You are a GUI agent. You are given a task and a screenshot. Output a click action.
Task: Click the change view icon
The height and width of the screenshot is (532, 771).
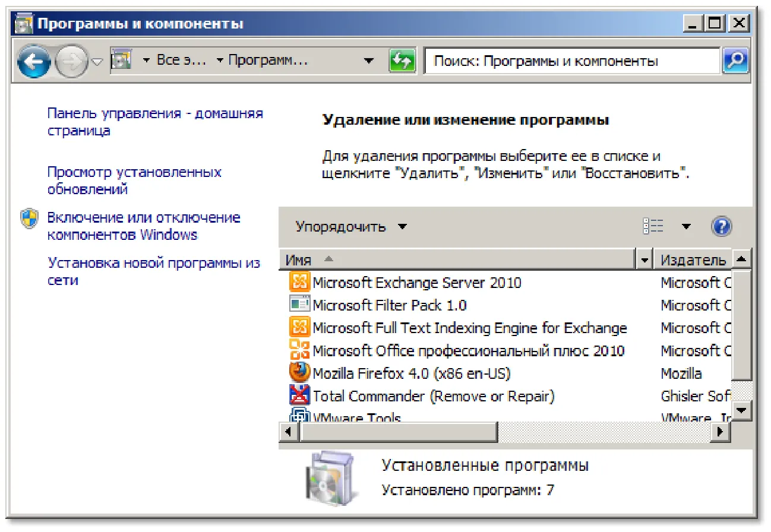click(653, 226)
